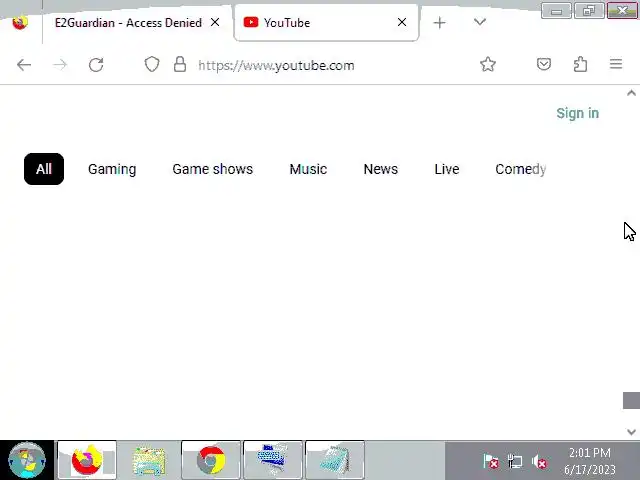Reload the YouTube page

click(x=96, y=64)
